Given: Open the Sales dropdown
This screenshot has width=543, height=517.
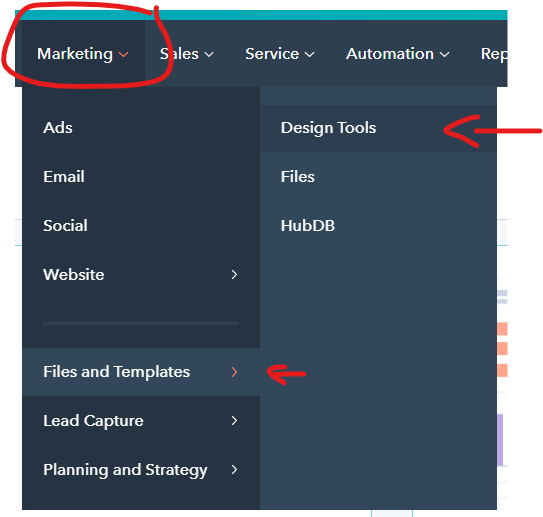Looking at the screenshot, I should pos(186,54).
